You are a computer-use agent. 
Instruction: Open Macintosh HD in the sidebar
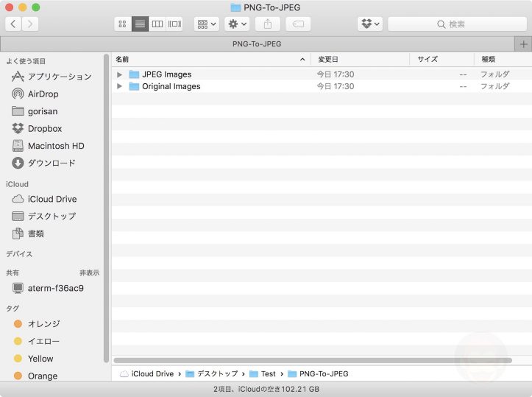48,146
